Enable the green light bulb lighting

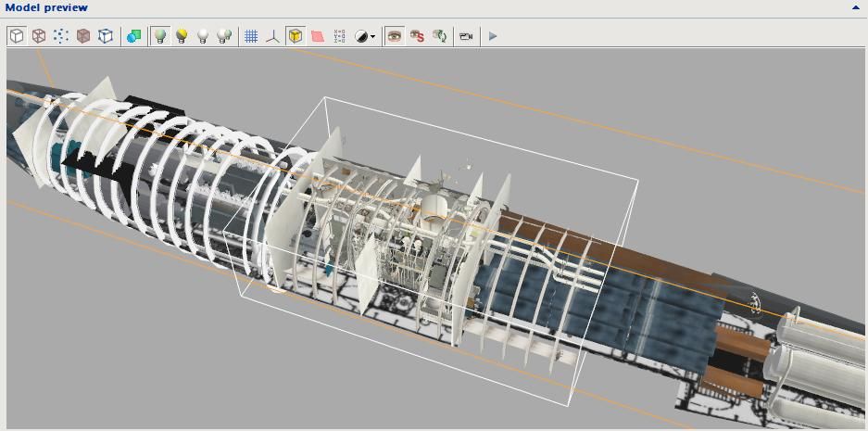click(160, 36)
